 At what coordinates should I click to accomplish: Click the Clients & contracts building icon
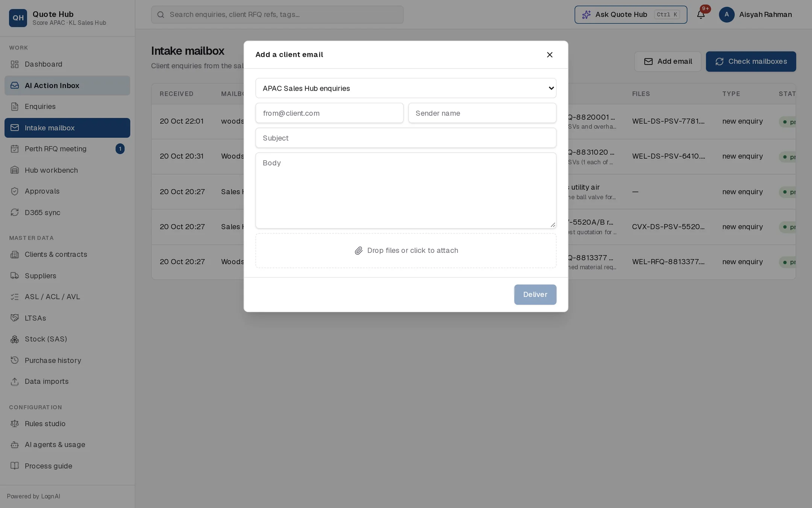(x=15, y=255)
